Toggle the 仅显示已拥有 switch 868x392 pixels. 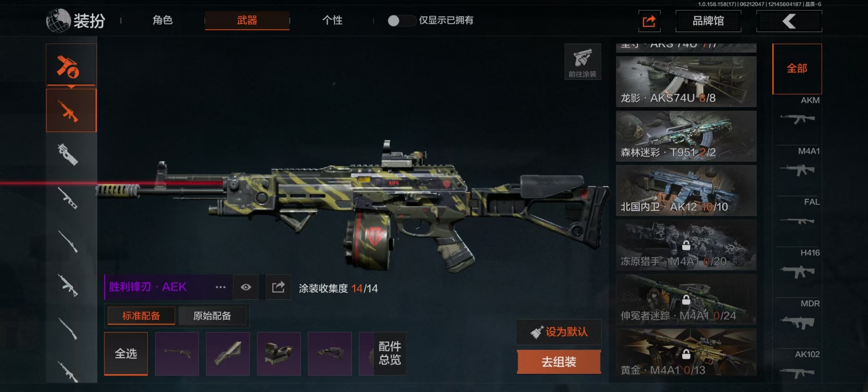pos(401,21)
